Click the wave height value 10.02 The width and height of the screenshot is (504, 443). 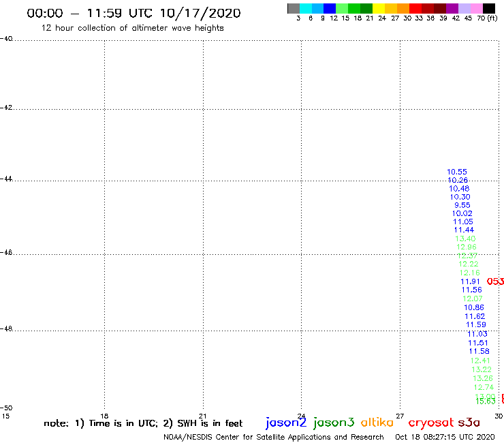462,213
